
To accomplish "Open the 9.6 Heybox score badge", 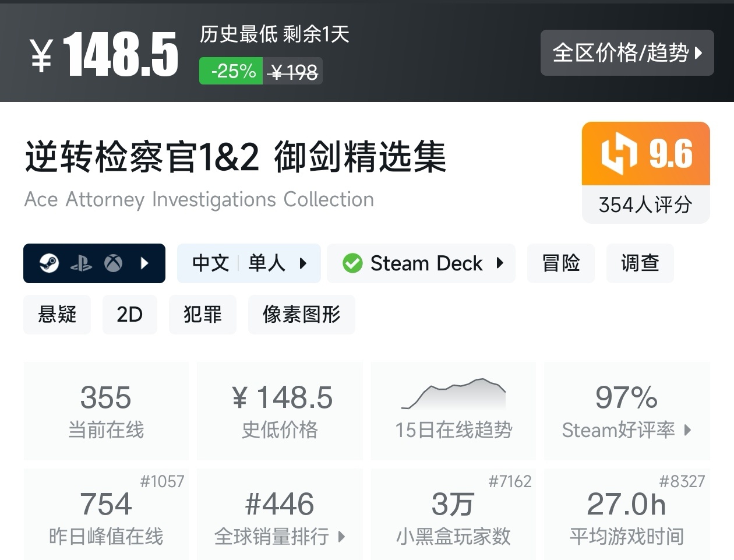I will pos(646,154).
